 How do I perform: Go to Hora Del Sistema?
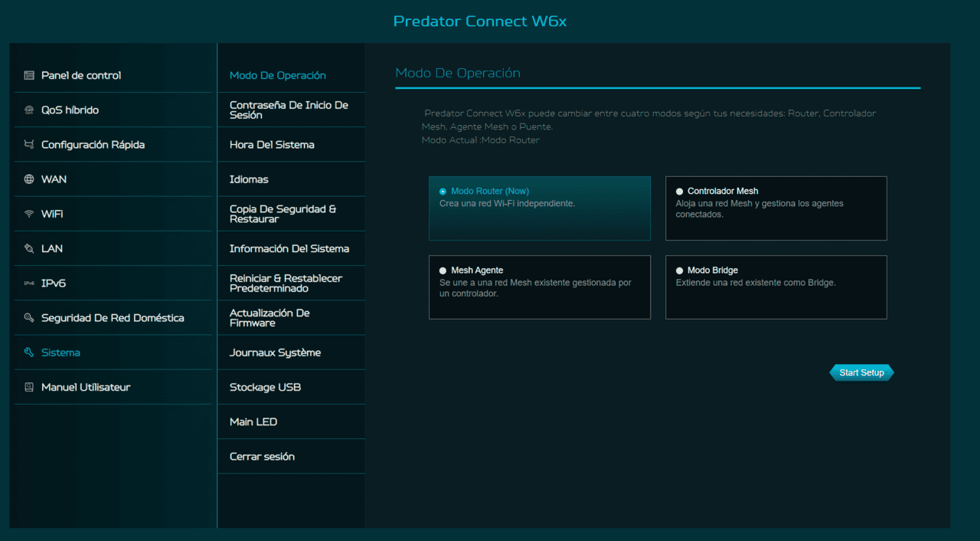[272, 145]
